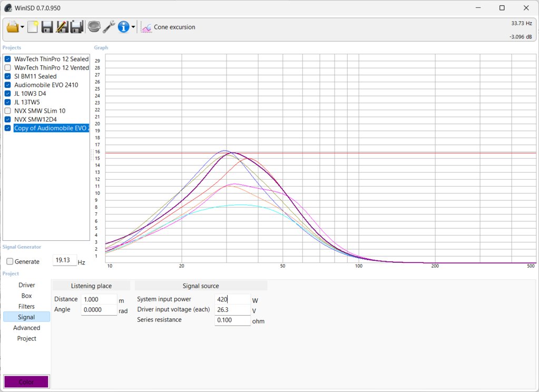Click the Distance input field

pyautogui.click(x=99, y=299)
